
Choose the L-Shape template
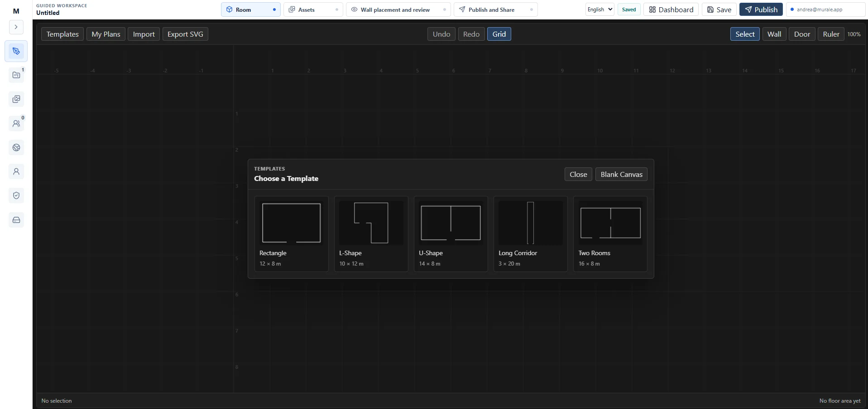pos(371,234)
